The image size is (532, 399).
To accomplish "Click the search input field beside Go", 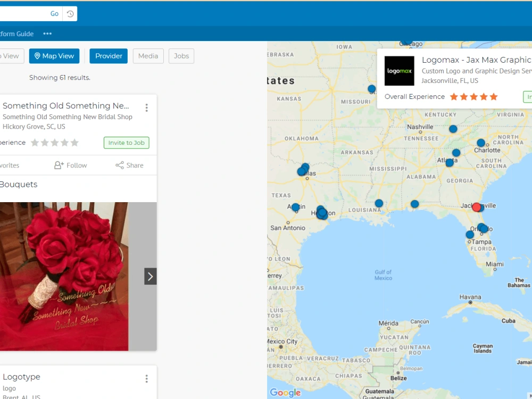I will (23, 14).
